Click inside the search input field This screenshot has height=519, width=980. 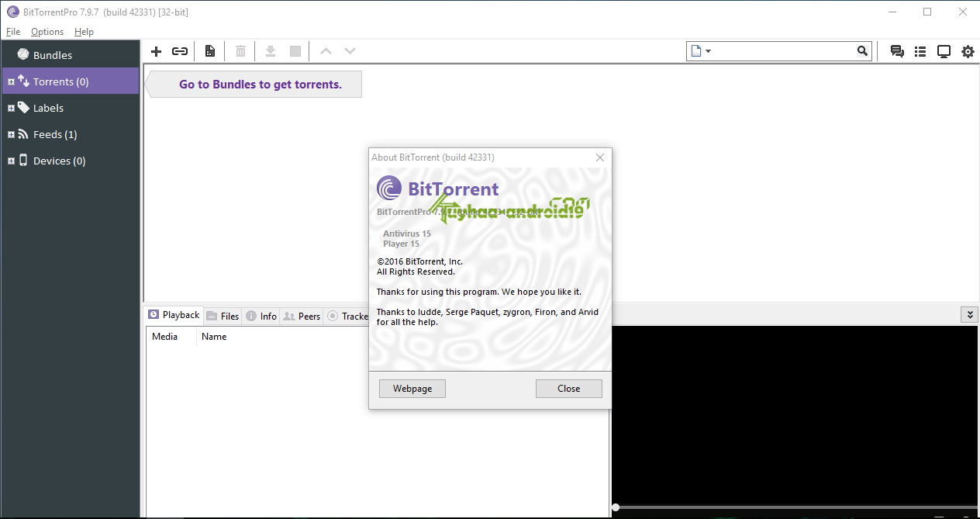(785, 51)
